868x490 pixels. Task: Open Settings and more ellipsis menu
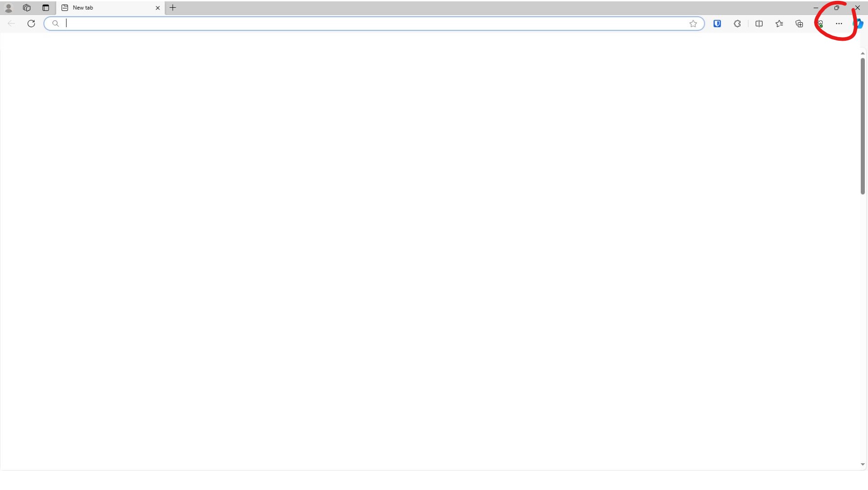839,24
